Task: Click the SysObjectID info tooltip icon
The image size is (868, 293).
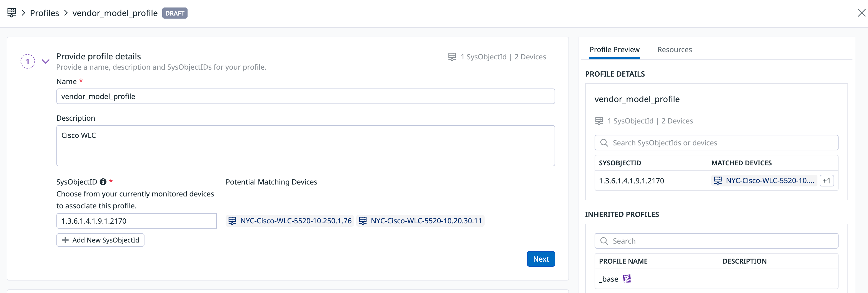Action: pos(103,182)
